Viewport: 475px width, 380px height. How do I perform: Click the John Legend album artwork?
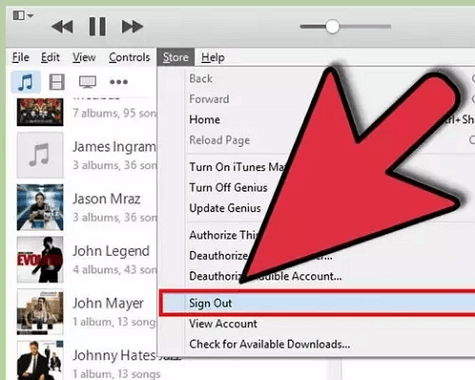(x=40, y=260)
